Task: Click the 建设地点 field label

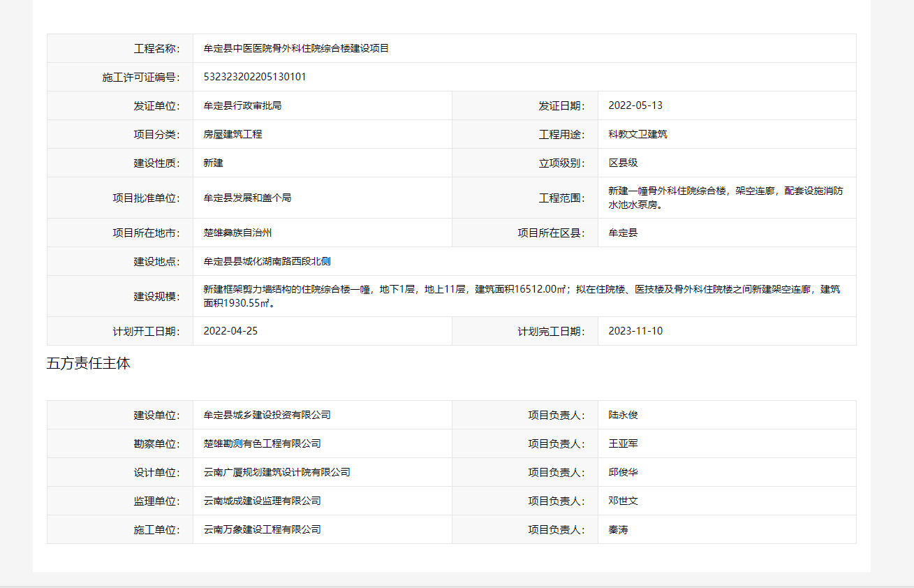Action: click(156, 261)
